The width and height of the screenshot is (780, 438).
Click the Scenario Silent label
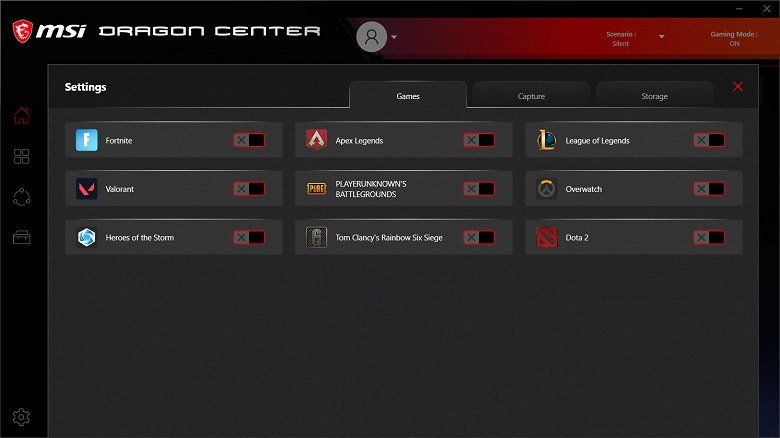coord(621,39)
